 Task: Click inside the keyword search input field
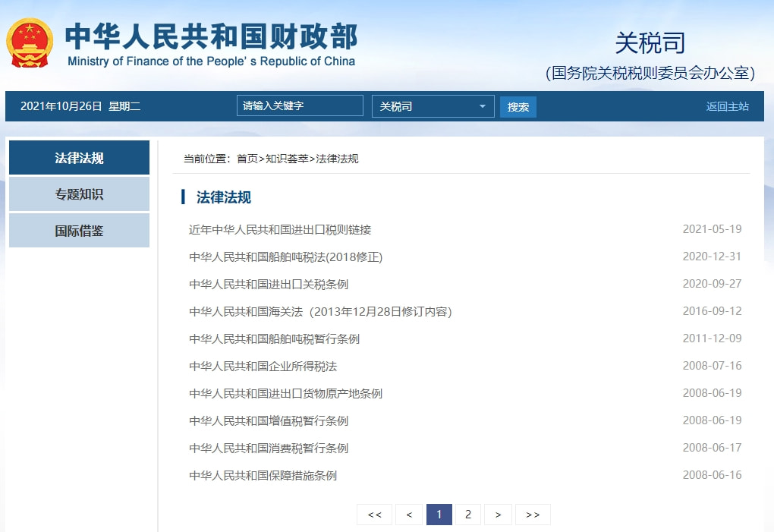point(299,105)
